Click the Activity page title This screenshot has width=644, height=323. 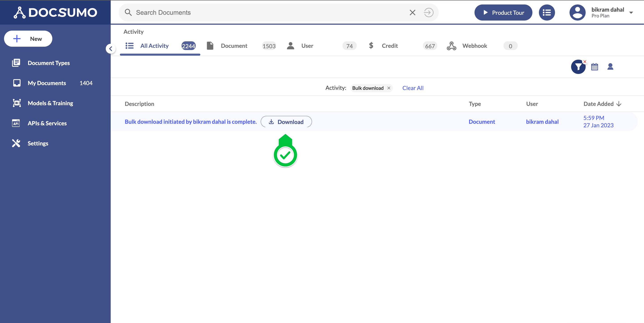click(x=133, y=32)
